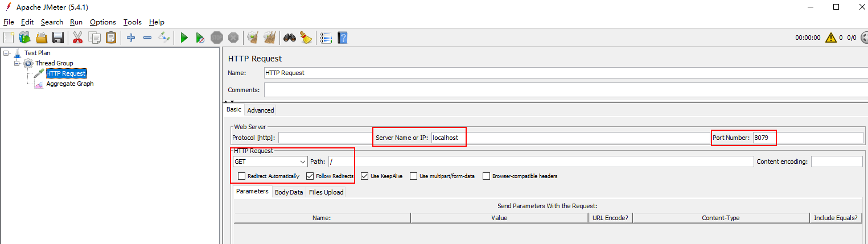Collapse the Test Plan tree node

(x=6, y=53)
